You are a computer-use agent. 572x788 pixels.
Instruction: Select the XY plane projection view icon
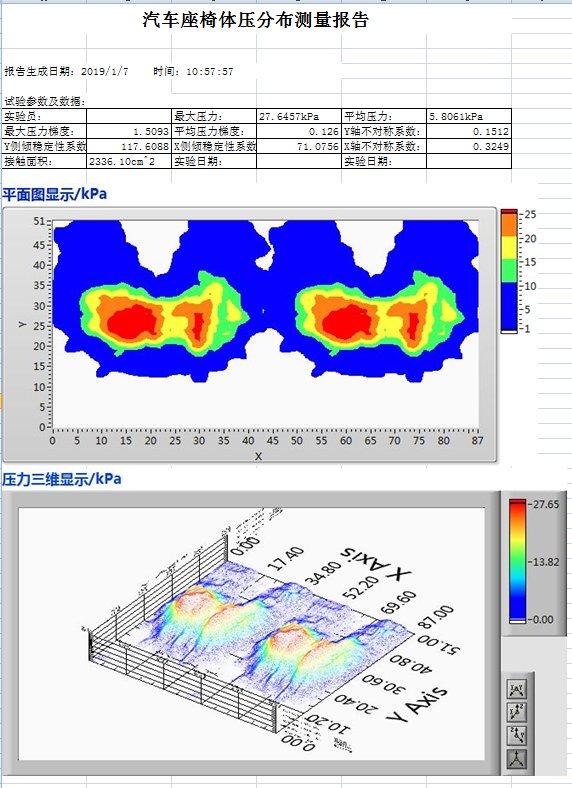(517, 689)
